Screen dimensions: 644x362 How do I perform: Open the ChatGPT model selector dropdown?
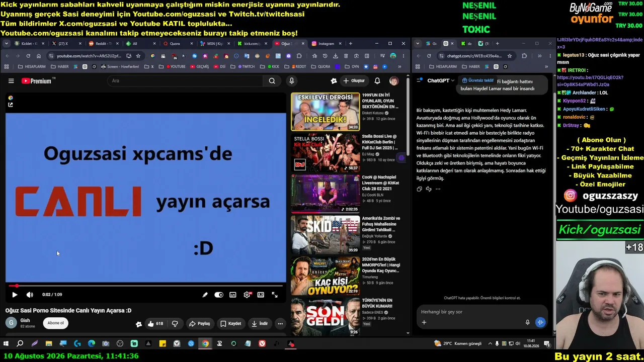point(441,81)
